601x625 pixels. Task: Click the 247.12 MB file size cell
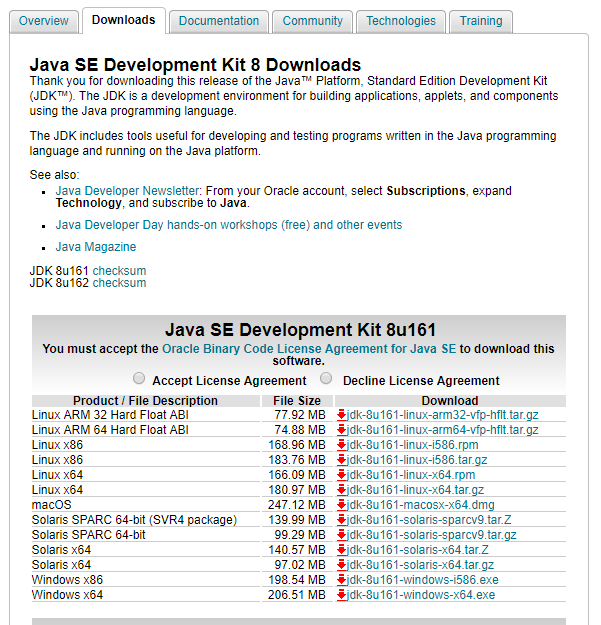click(x=297, y=505)
